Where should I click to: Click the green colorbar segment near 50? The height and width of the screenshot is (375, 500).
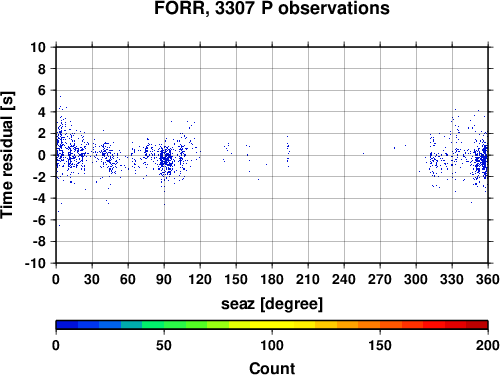coord(164,325)
